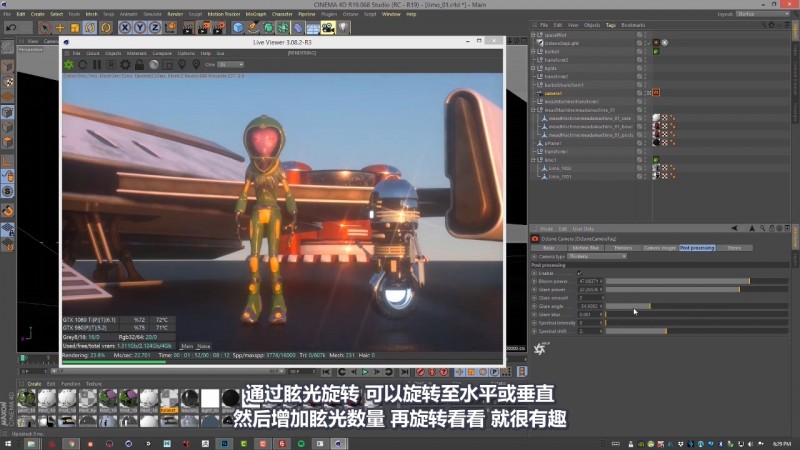Viewport: 800px width, 450px height.
Task: Click the black material tag on pPlane1
Action: (x=656, y=143)
